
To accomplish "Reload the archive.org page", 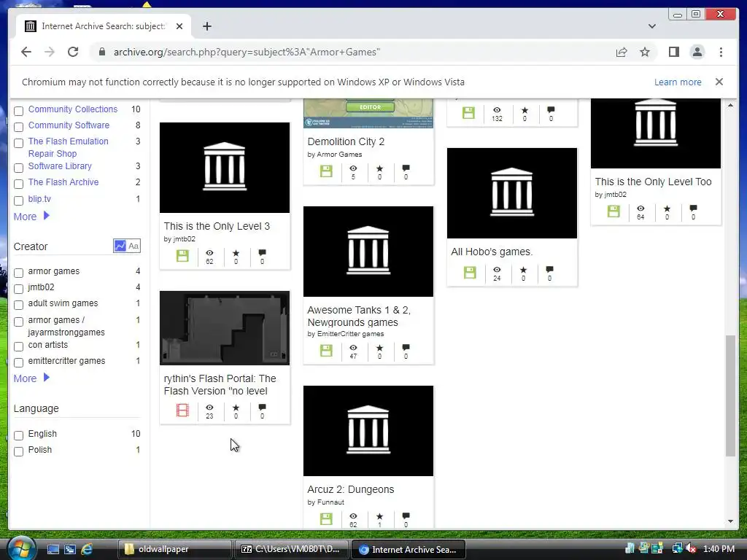I will [x=73, y=52].
